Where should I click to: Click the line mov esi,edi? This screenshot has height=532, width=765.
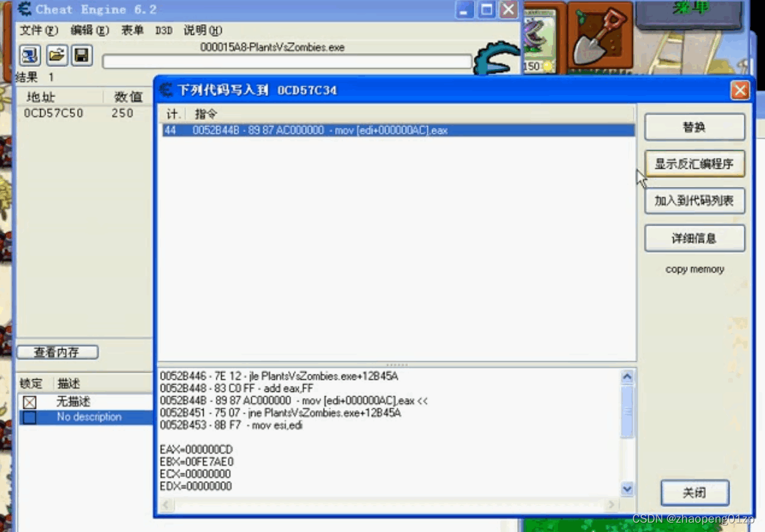click(x=230, y=425)
